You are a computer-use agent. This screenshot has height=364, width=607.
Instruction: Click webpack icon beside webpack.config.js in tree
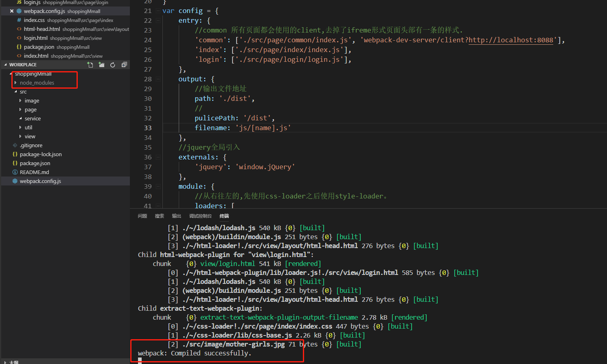(x=15, y=181)
